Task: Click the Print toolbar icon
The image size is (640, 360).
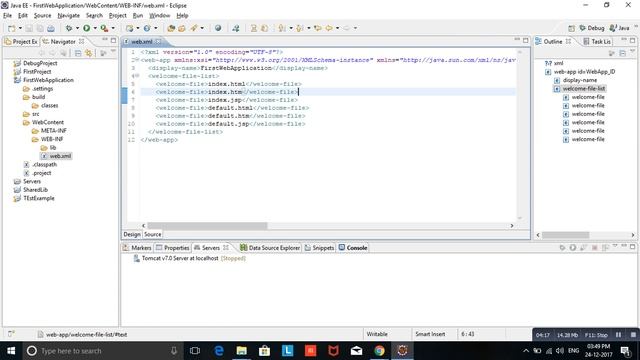Action: tap(51, 28)
